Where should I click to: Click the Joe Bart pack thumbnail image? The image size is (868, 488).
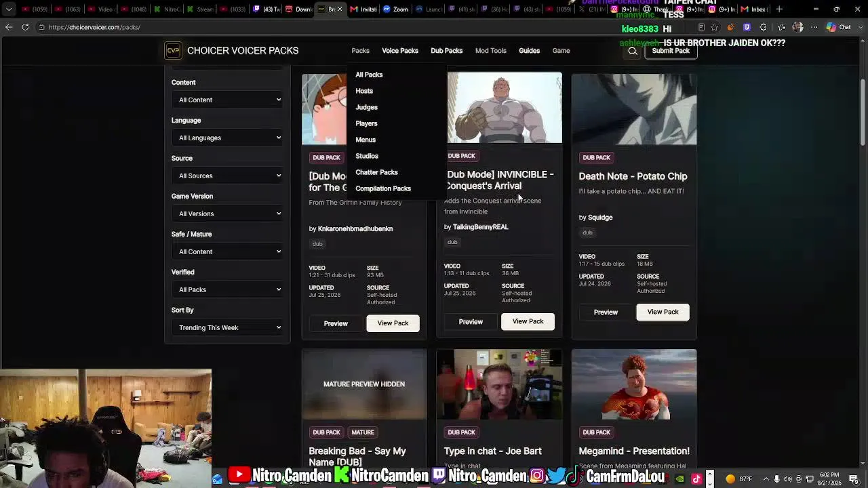click(x=499, y=384)
